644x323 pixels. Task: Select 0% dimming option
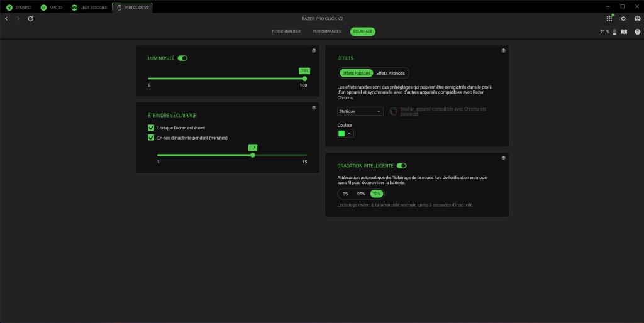pyautogui.click(x=345, y=194)
